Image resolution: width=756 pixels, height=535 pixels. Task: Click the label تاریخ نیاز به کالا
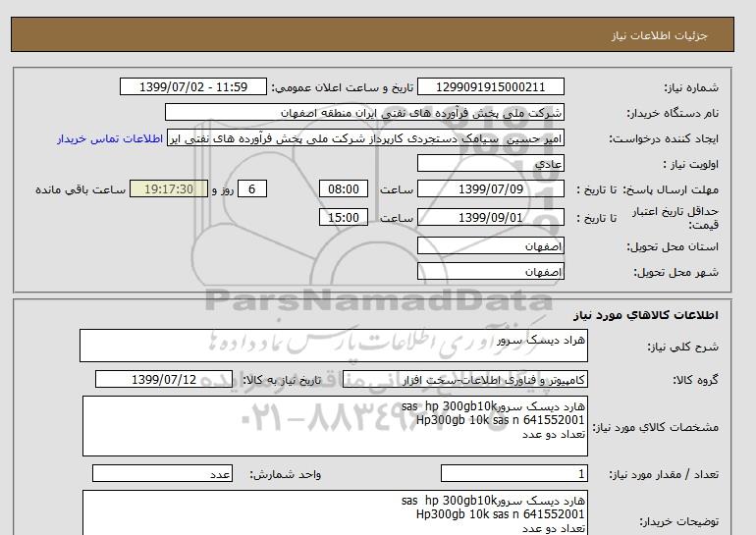[x=282, y=380]
